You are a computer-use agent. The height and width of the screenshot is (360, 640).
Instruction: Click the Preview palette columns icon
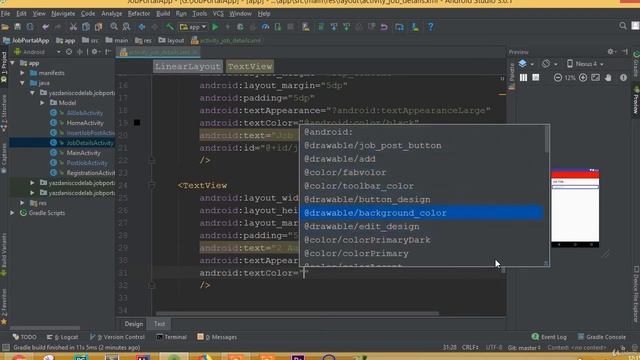tap(523, 78)
